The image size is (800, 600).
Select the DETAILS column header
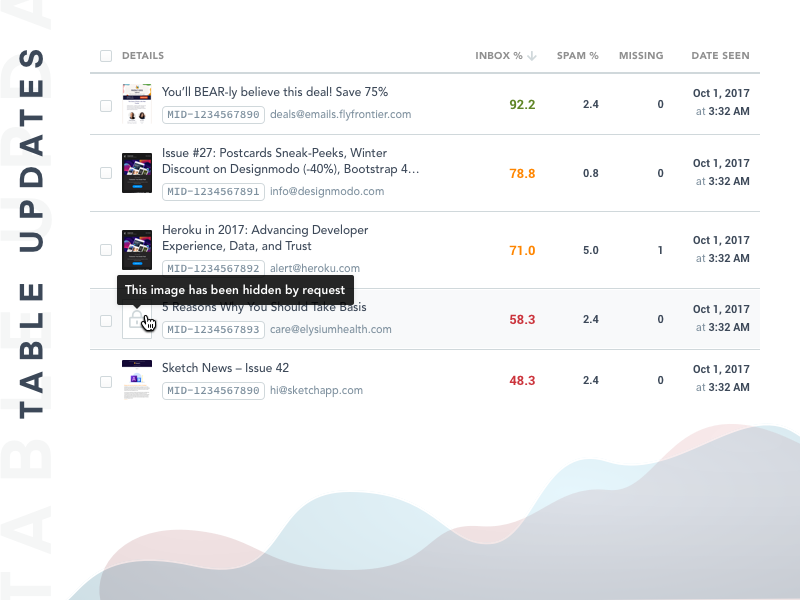(143, 56)
